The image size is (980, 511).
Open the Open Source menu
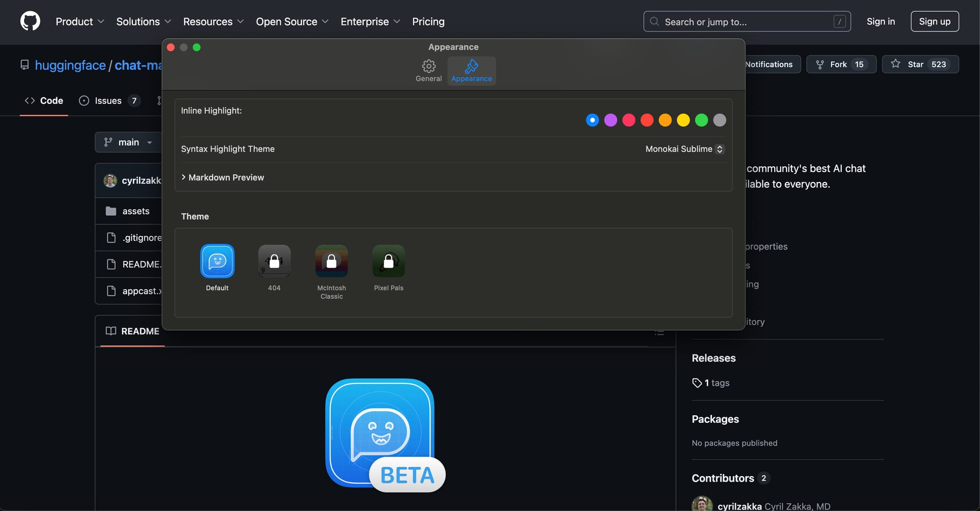pos(292,22)
